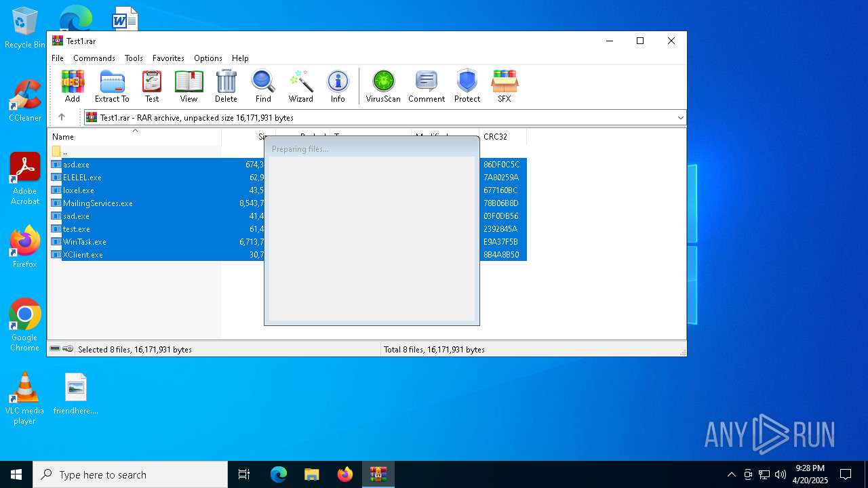Screen dimensions: 868x488
Task: Open the Find magnifier tool
Action: click(x=263, y=86)
